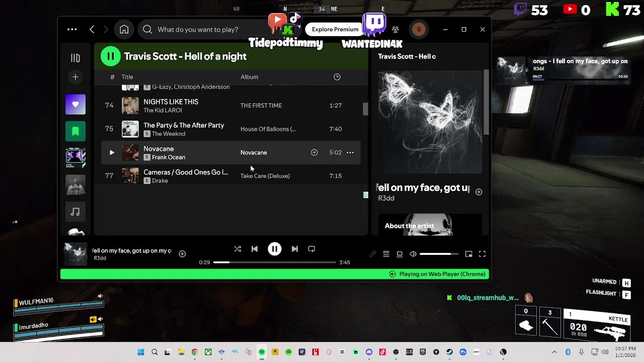Toggle the lyrics microphone icon
The image size is (644, 362).
pyautogui.click(x=373, y=254)
